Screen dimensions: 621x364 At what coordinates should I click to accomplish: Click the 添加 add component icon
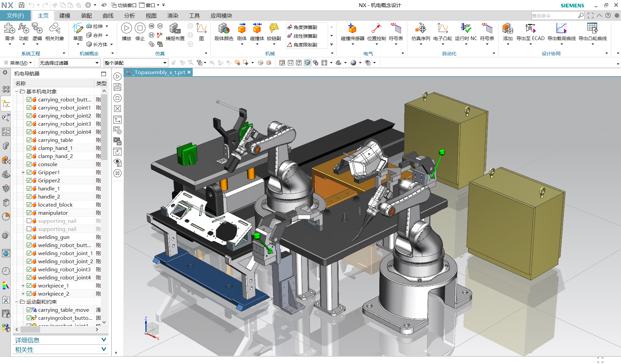pyautogui.click(x=508, y=28)
